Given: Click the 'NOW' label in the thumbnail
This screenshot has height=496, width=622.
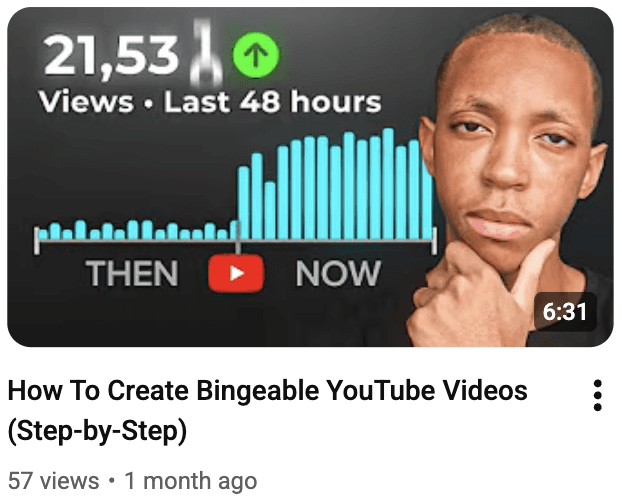Looking at the screenshot, I should (338, 273).
